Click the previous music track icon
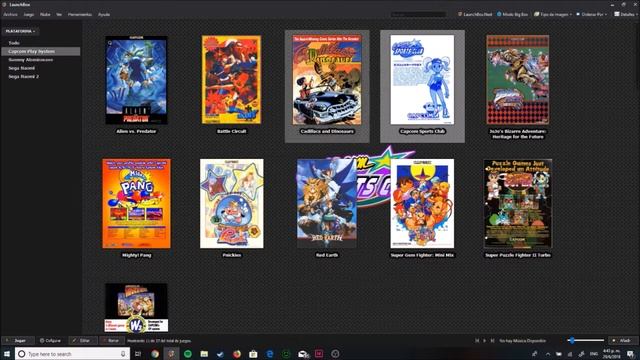 (477, 340)
